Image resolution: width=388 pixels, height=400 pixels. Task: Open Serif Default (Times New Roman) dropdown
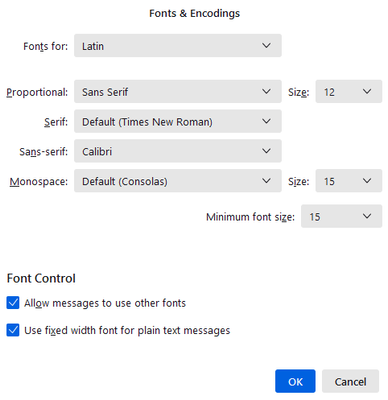click(178, 121)
